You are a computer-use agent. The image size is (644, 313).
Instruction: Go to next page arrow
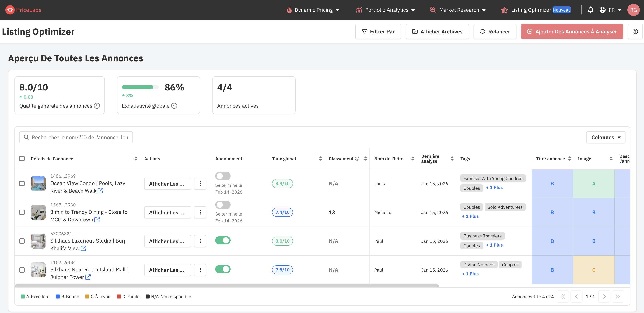pyautogui.click(x=604, y=297)
